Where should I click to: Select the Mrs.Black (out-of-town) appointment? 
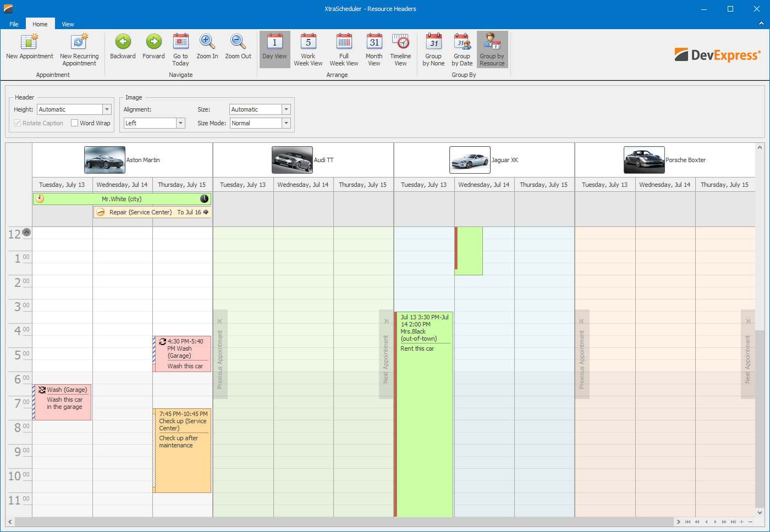[424, 414]
